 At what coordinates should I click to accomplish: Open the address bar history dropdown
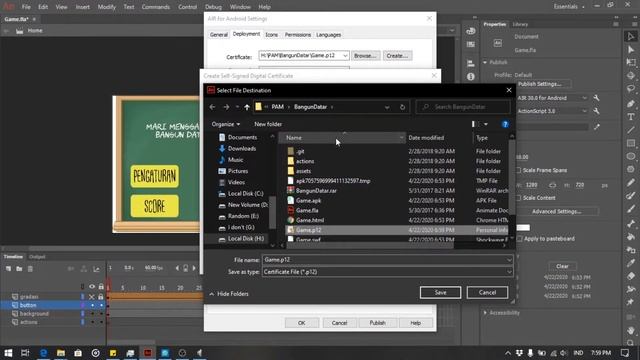coord(387,107)
